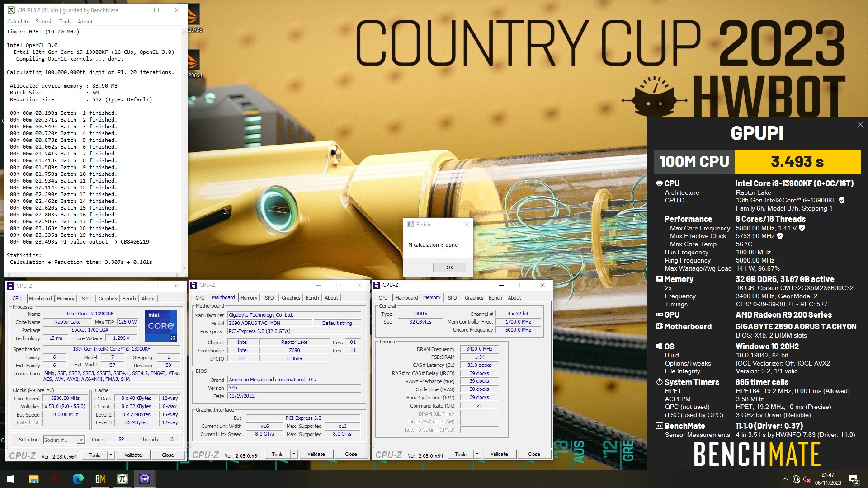Click Validate in CPU tab CPU-Z window
Screen dimensions: 868x488
(133, 455)
